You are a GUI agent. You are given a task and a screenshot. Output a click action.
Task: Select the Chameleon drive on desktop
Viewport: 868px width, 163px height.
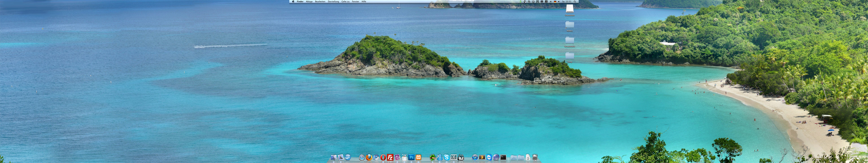(569, 9)
